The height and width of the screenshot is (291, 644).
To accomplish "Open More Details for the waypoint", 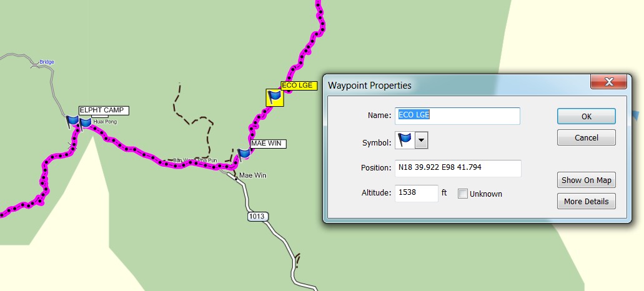I will point(586,201).
